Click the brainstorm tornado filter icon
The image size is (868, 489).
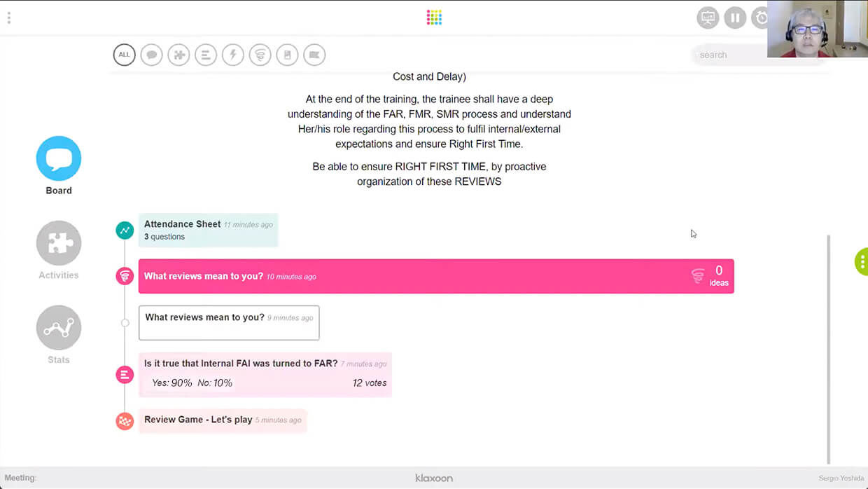pos(260,55)
